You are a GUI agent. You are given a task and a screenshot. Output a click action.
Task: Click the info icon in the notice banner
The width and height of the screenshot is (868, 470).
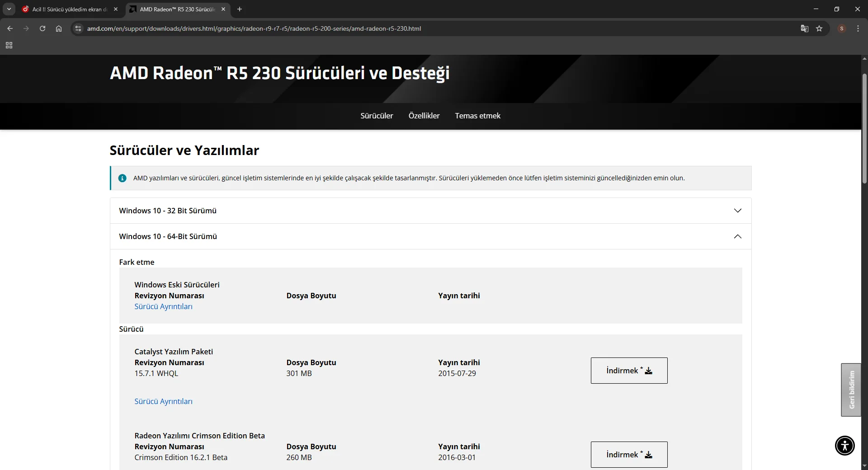coord(122,178)
